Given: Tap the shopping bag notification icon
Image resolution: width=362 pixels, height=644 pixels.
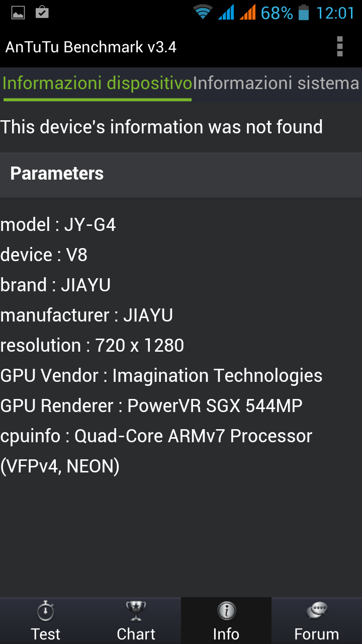Looking at the screenshot, I should 42,12.
